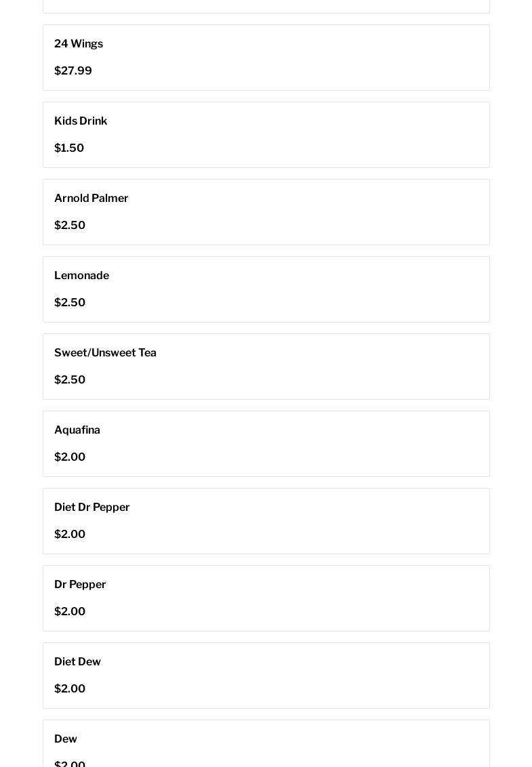Click the price under regular Dr Pepper

click(70, 612)
